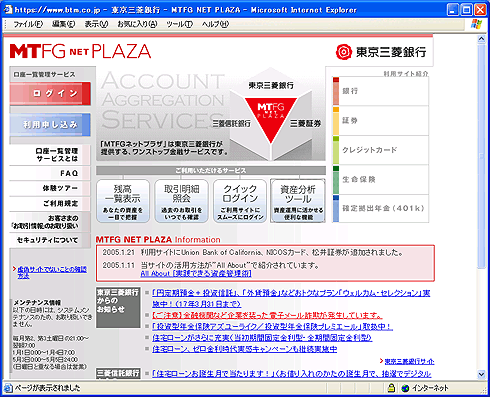
Task: Open the 東京三菱銀行サイト link
Action: pos(409,361)
